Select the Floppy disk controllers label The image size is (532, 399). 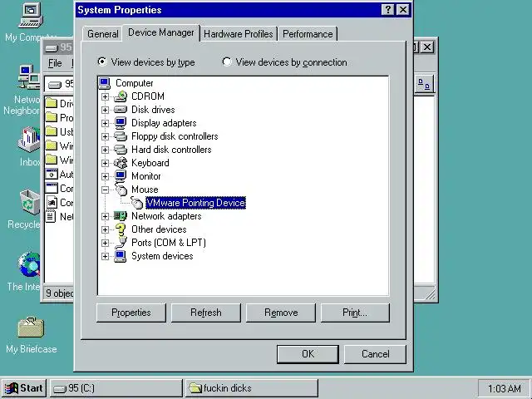click(x=175, y=136)
